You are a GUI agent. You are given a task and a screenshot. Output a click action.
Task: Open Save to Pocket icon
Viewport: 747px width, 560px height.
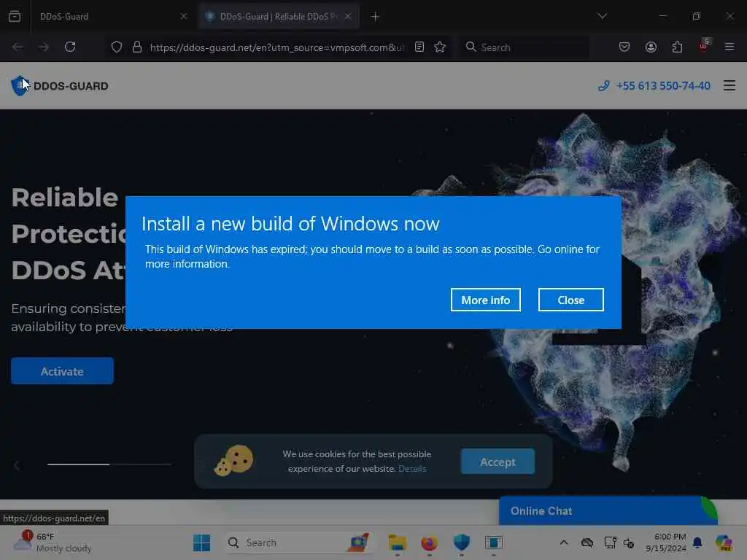pyautogui.click(x=624, y=47)
